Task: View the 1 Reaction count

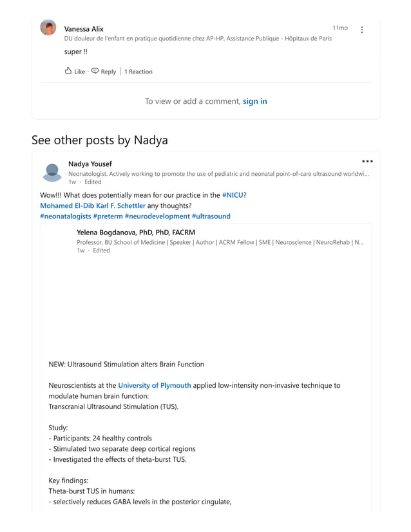Action: click(x=138, y=71)
